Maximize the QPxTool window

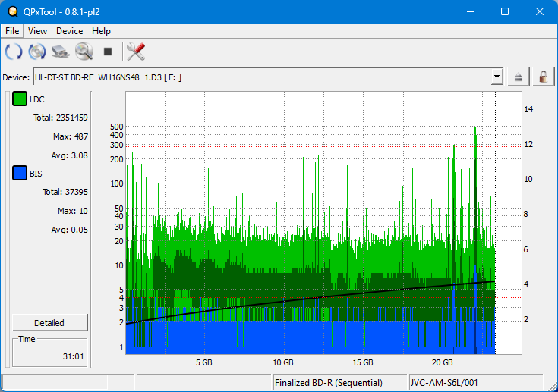pyautogui.click(x=505, y=11)
